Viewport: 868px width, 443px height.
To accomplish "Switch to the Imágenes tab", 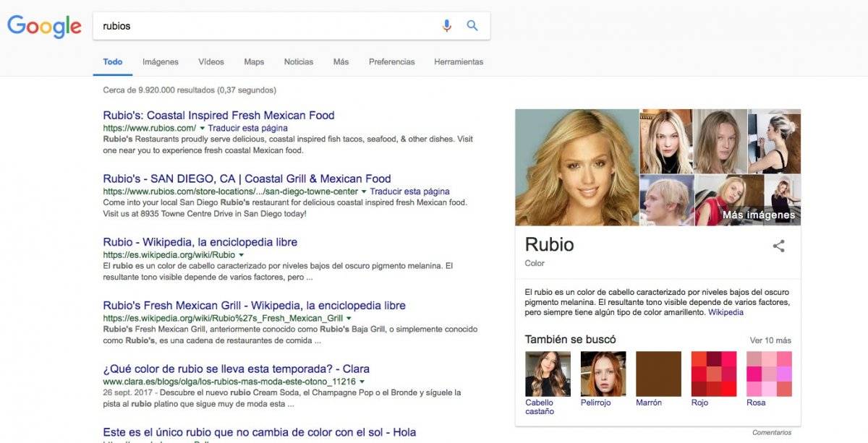I will tap(161, 62).
